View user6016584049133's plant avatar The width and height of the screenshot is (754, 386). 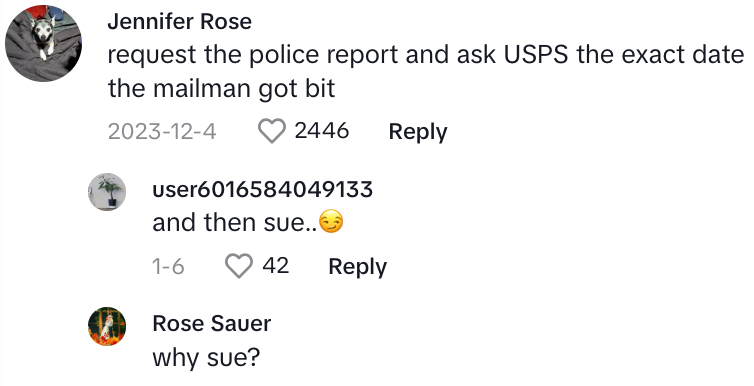(107, 192)
